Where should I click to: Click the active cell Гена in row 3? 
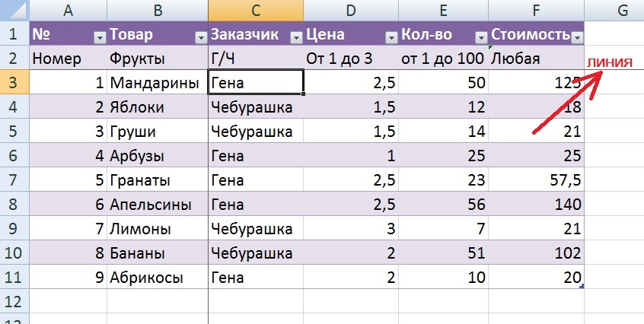coord(255,83)
